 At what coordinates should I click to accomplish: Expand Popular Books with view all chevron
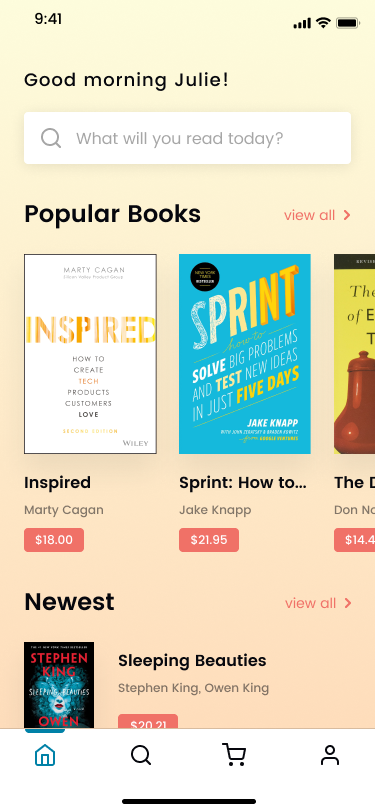[347, 215]
